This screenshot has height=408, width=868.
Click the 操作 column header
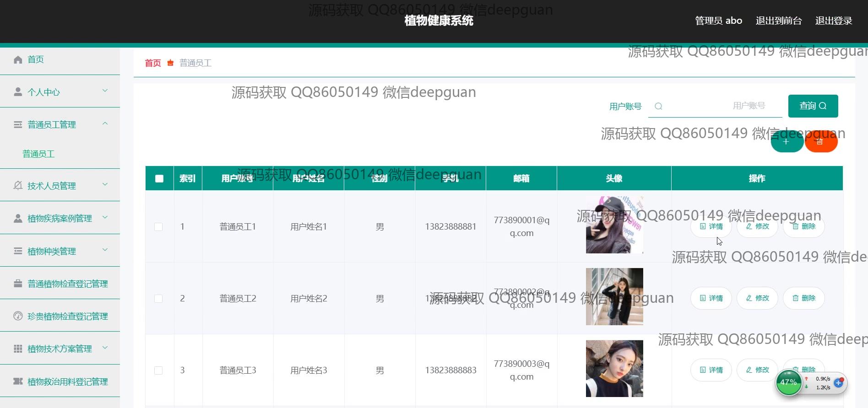[757, 178]
